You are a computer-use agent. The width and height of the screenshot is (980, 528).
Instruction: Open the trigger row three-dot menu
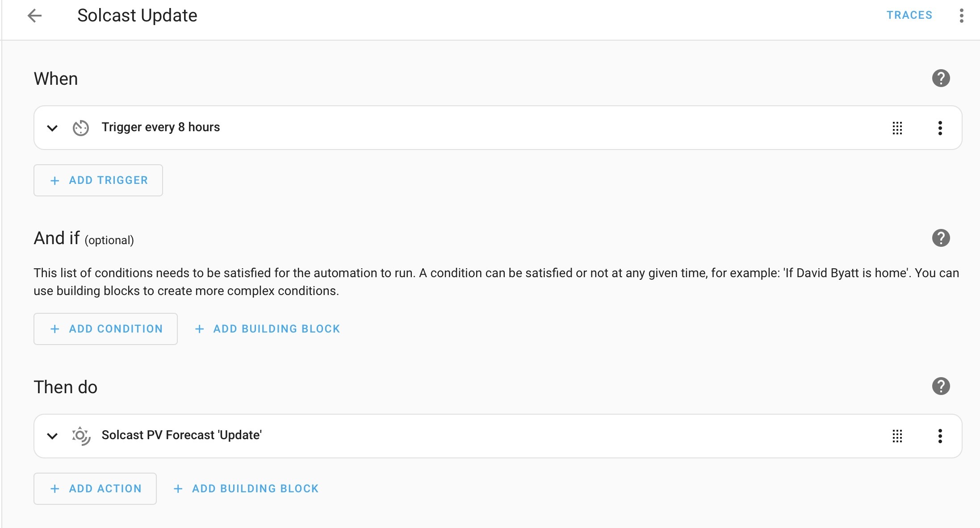click(940, 128)
